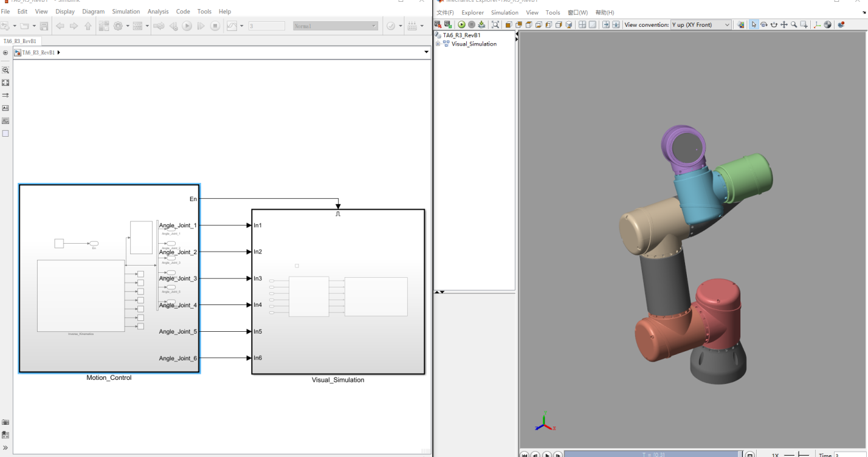Select TA6_R3_RevB1 root in model tree
The height and width of the screenshot is (457, 868).
click(x=461, y=35)
